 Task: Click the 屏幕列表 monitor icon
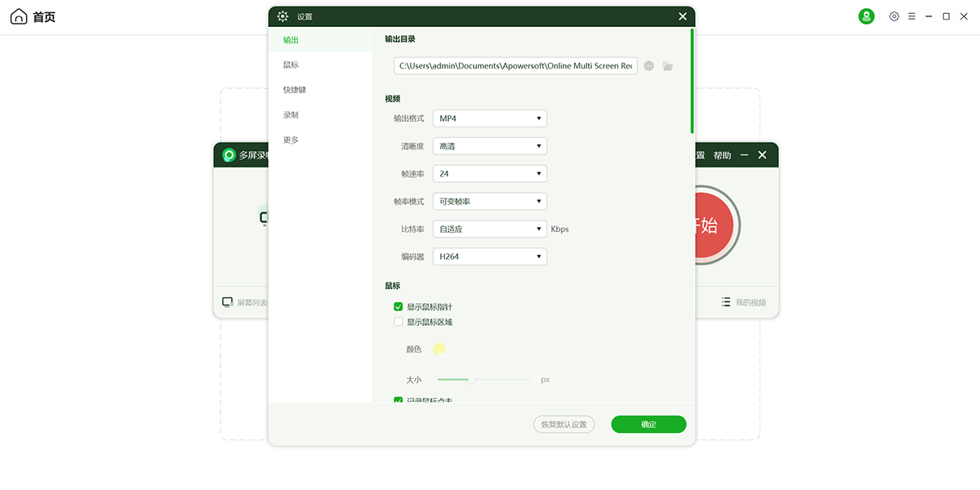click(x=228, y=302)
